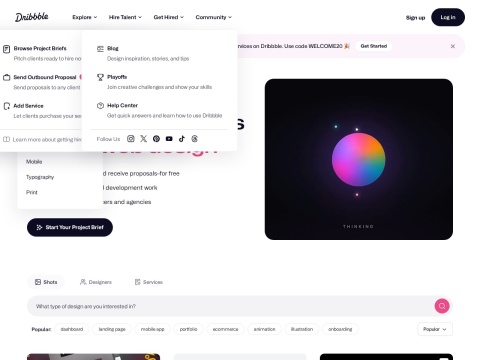This screenshot has height=360, width=480.
Task: Expand the Get Hired menu
Action: [x=169, y=17]
